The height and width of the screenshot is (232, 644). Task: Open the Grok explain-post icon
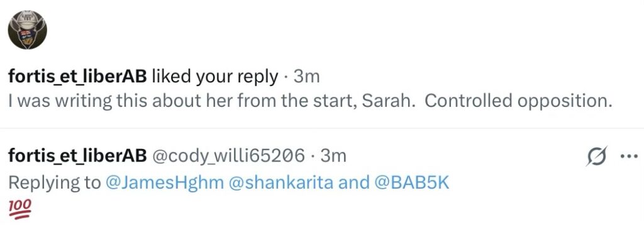click(x=596, y=156)
